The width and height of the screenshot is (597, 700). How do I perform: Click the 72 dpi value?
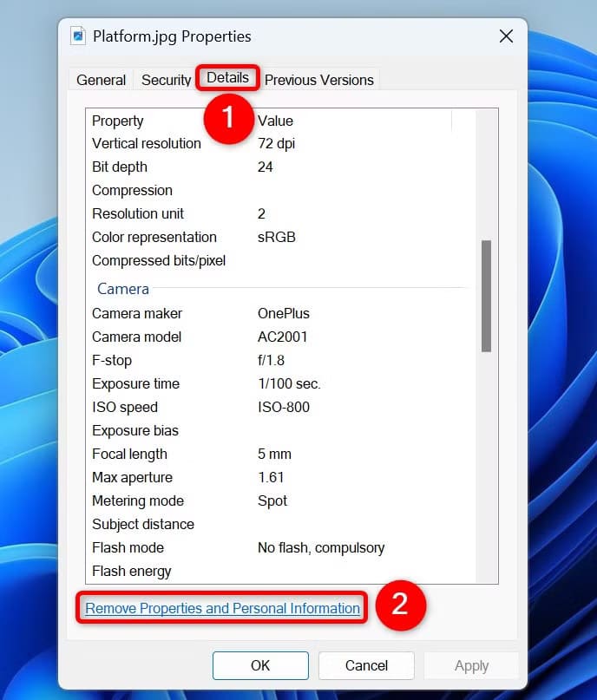point(276,144)
